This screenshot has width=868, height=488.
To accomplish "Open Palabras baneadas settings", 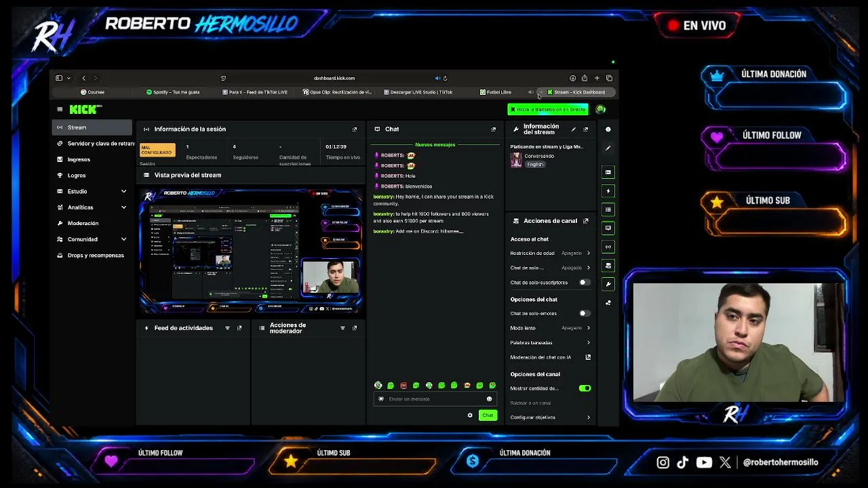I will point(550,343).
